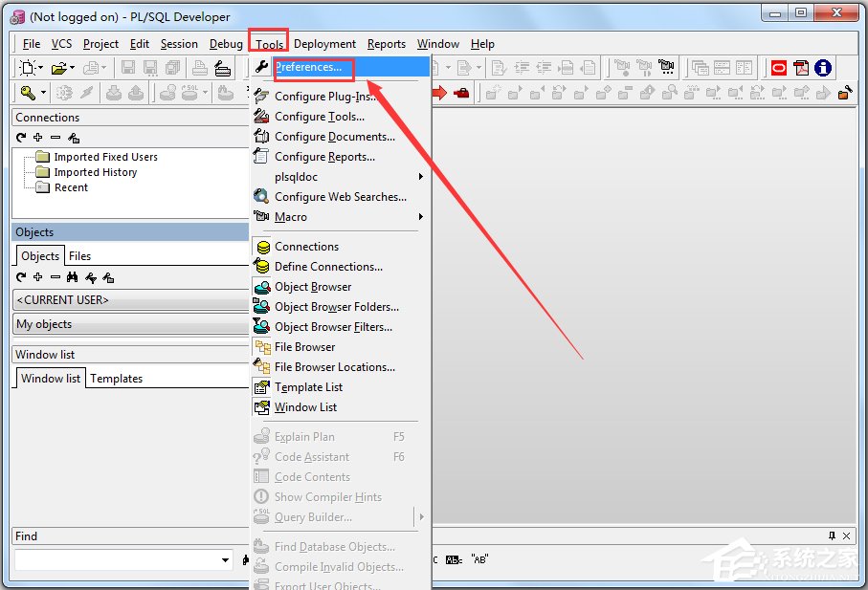
Task: Click the Open folder toolbar icon
Action: [58, 69]
